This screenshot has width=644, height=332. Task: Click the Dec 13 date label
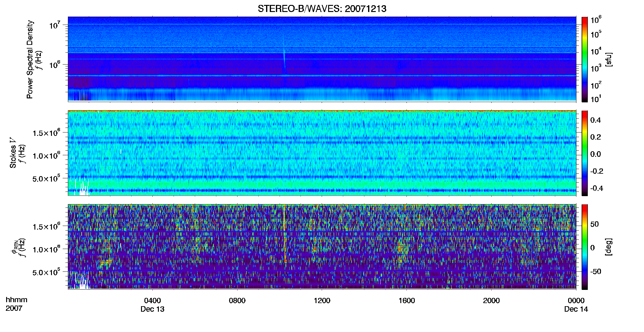[152, 309]
